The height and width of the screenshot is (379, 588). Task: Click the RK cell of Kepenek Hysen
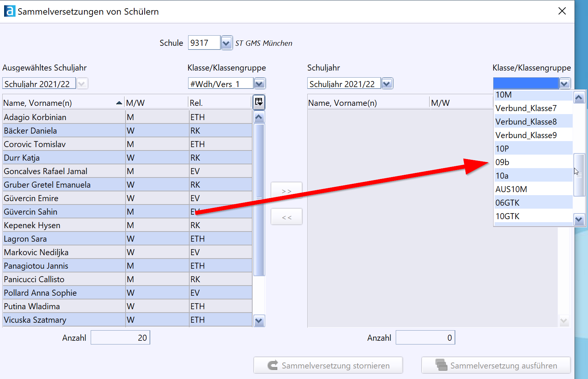[220, 225]
